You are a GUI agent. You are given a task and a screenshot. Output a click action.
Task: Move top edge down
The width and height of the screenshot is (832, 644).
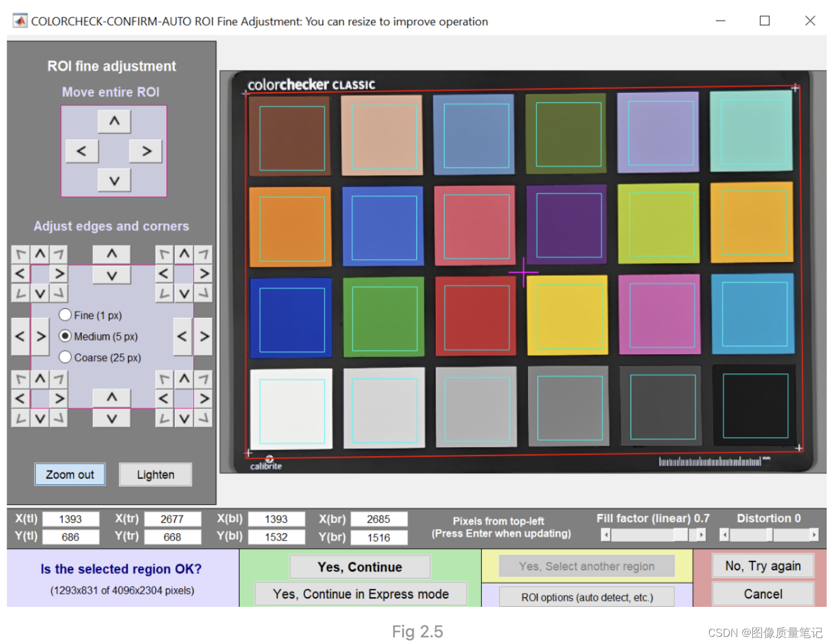coord(111,275)
